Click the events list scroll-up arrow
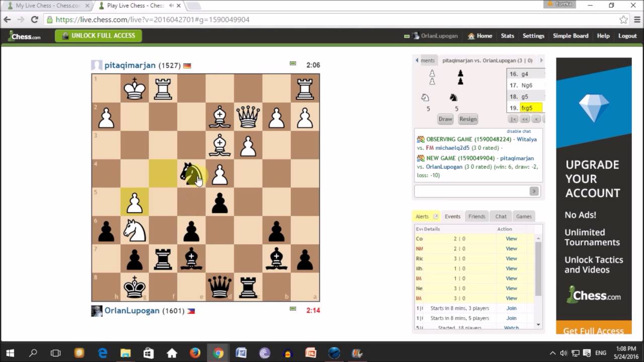This screenshot has width=644, height=362. point(538,238)
